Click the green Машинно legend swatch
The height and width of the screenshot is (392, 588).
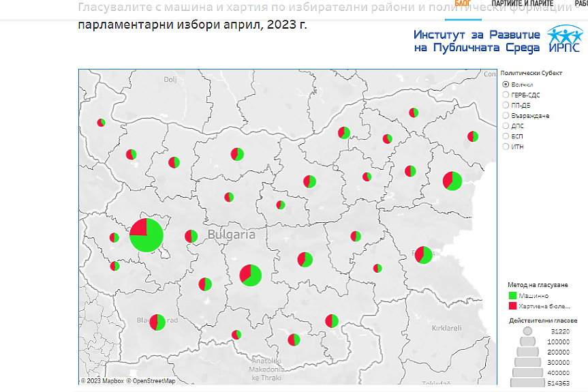point(513,296)
